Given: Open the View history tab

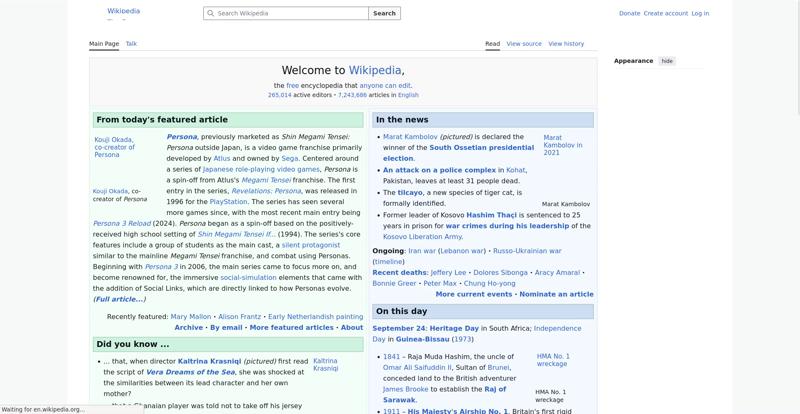Looking at the screenshot, I should [x=566, y=44].
